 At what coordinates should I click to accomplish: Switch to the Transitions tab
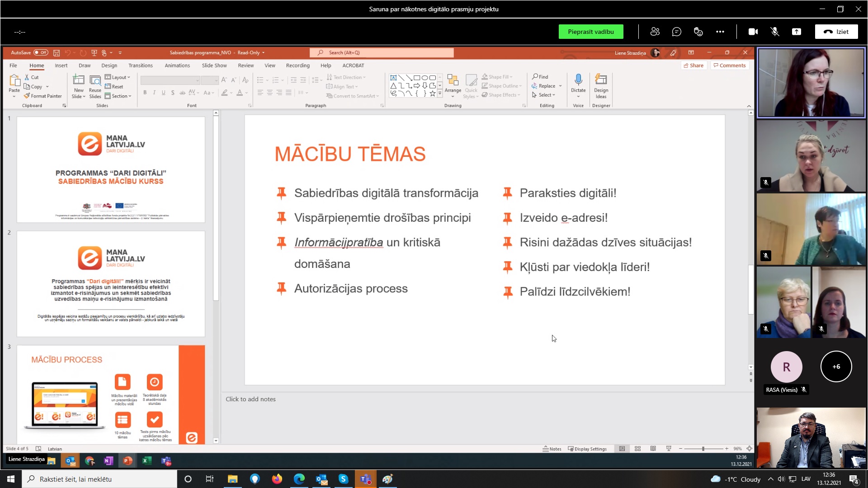click(140, 66)
